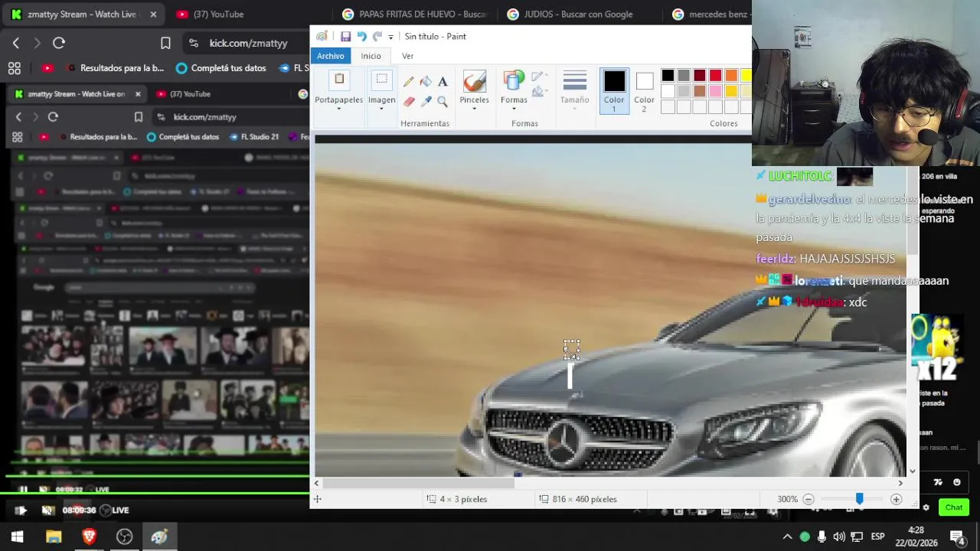Select the Color picker eyedropper tool
The width and height of the screenshot is (980, 551).
pos(426,101)
